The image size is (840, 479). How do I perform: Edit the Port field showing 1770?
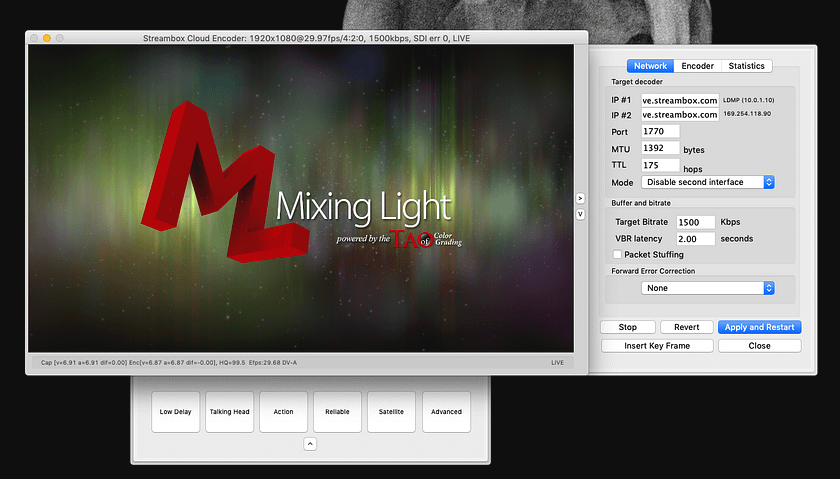[661, 131]
